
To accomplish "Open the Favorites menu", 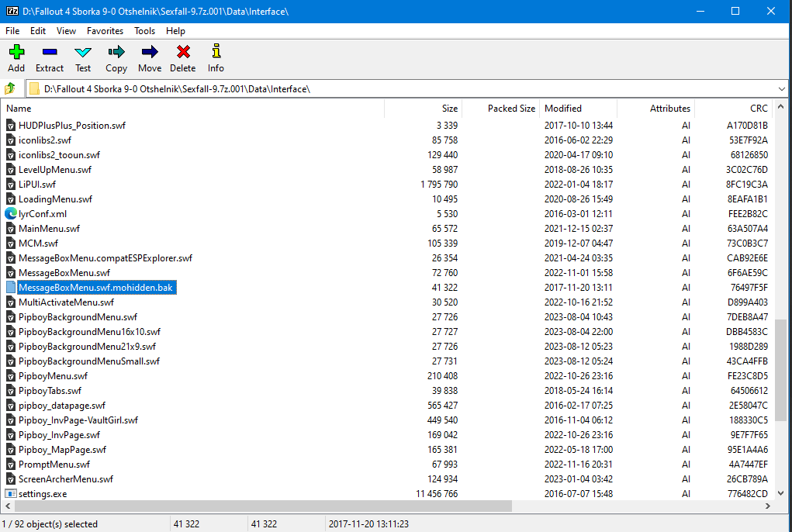I will click(105, 31).
